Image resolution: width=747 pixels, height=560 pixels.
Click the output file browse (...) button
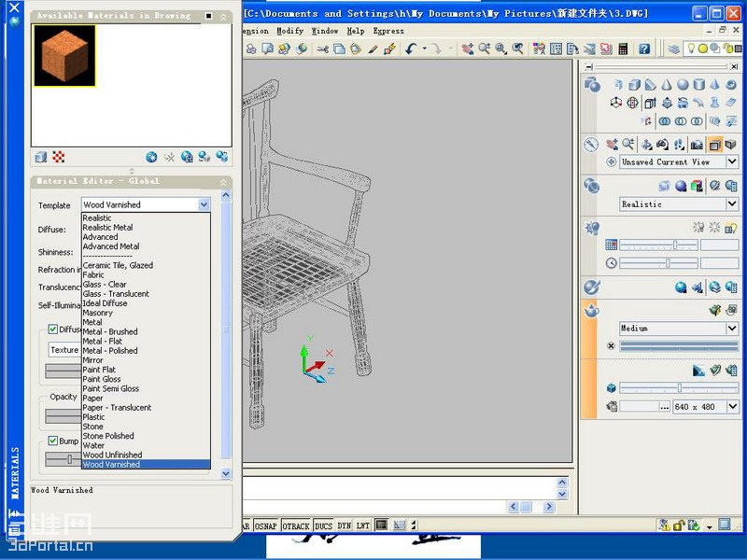pos(665,407)
